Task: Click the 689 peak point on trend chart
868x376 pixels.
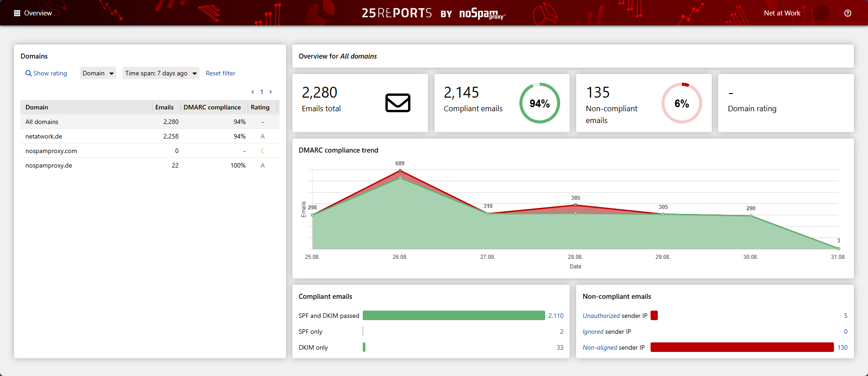Action: 400,171
